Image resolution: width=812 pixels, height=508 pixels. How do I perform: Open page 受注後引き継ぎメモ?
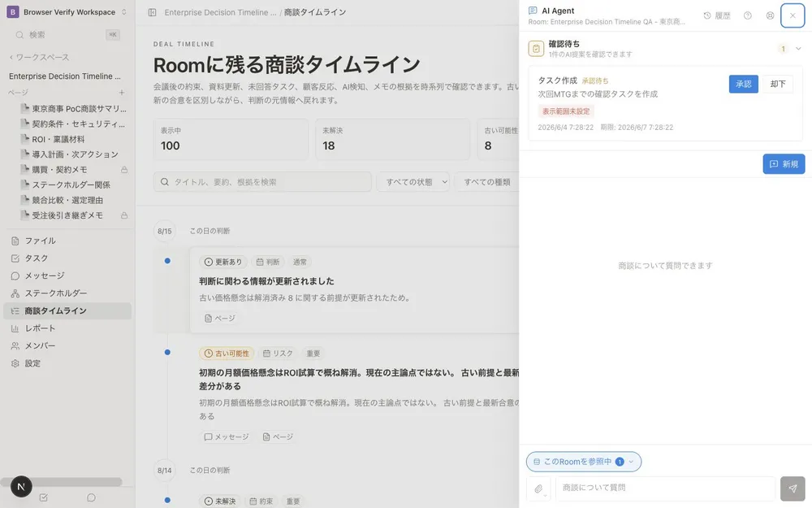67,215
